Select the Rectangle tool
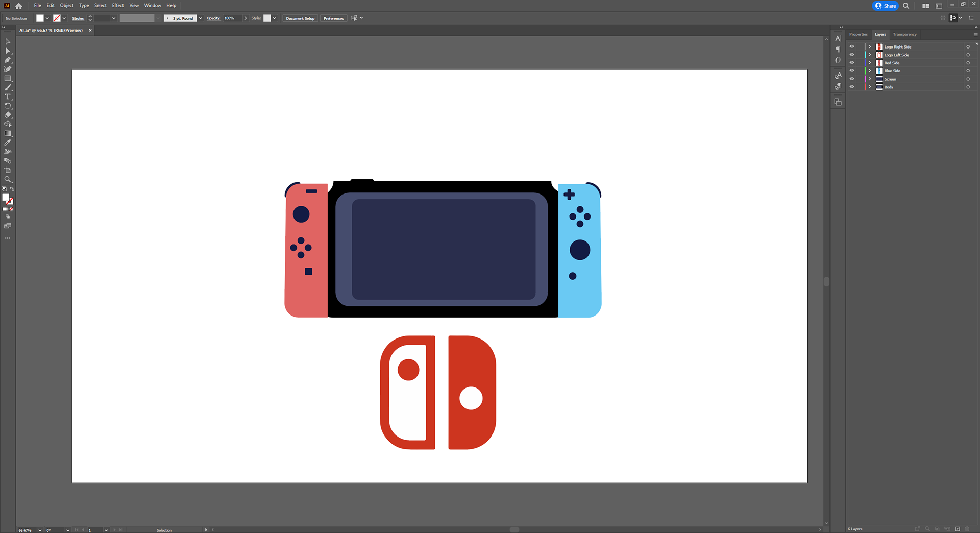 coord(8,79)
